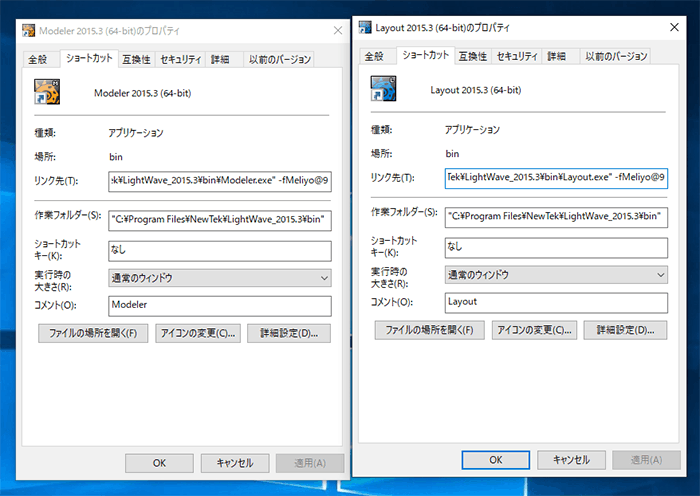
Task: Click ファイルの場所を開く in Modeler properties
Action: 93,333
